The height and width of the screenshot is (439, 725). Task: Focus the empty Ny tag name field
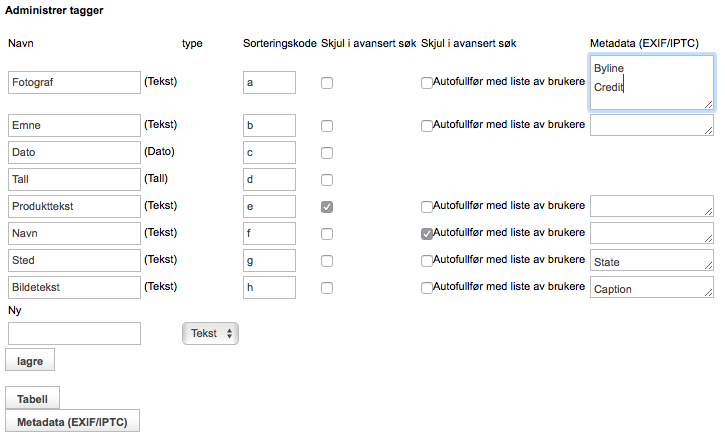pos(74,333)
